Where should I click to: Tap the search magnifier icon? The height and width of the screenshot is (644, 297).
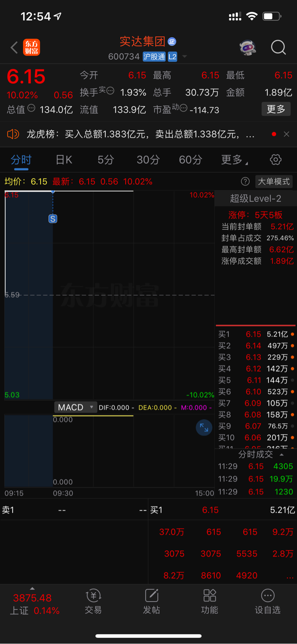click(278, 48)
